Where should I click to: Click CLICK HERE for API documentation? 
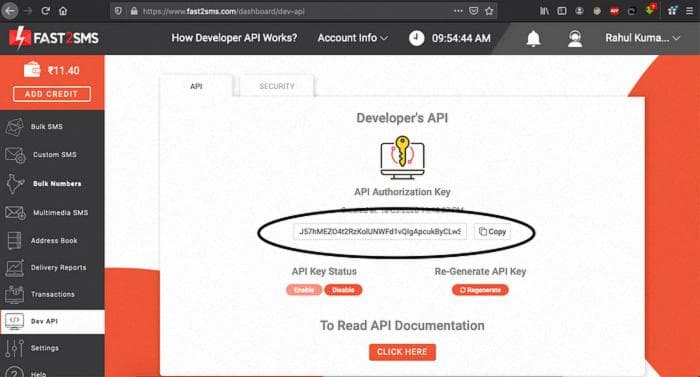tap(402, 352)
